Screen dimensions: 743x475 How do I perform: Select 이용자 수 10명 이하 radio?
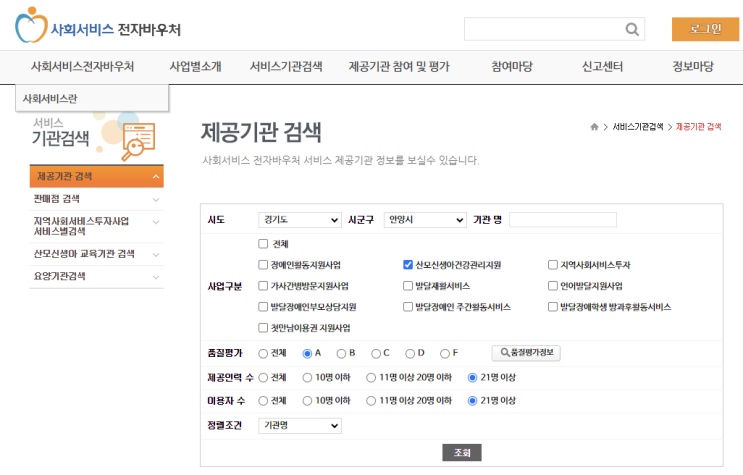click(x=307, y=401)
